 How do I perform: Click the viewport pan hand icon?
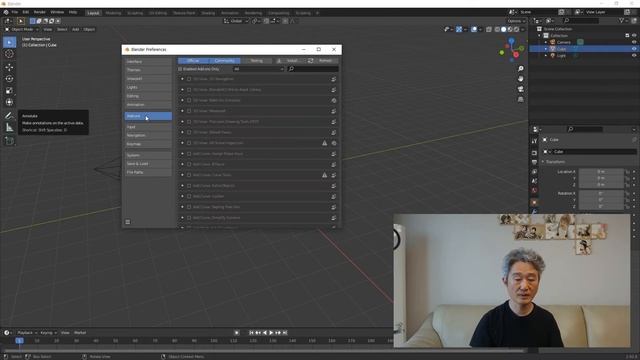(520, 78)
